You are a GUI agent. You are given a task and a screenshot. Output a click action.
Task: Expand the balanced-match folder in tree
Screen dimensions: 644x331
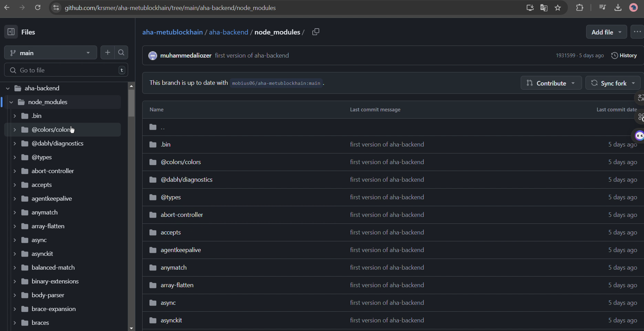tap(15, 268)
